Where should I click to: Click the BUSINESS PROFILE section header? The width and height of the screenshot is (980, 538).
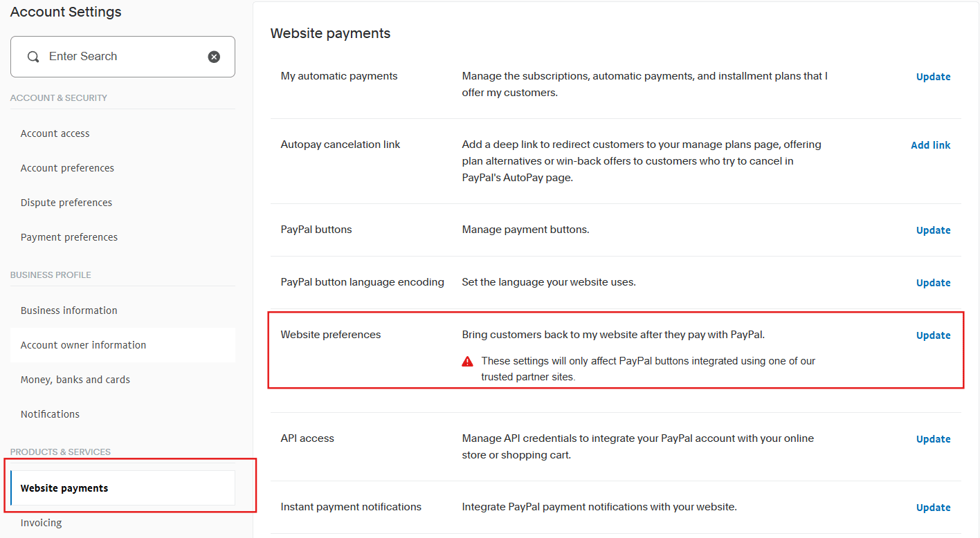(x=51, y=275)
